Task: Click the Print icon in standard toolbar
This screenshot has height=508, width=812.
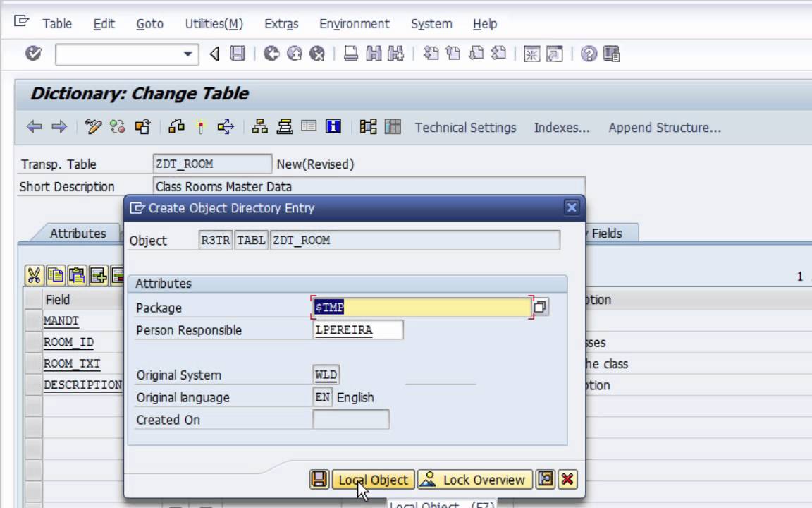Action: (x=350, y=54)
